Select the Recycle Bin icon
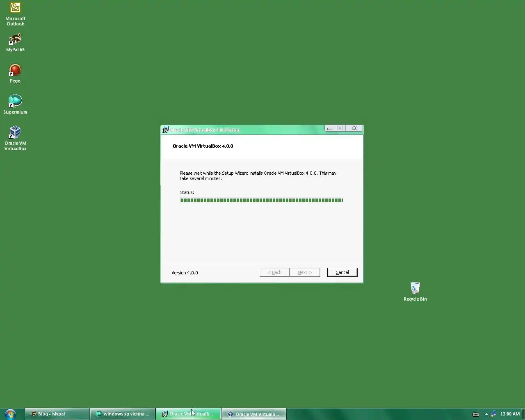 tap(415, 292)
